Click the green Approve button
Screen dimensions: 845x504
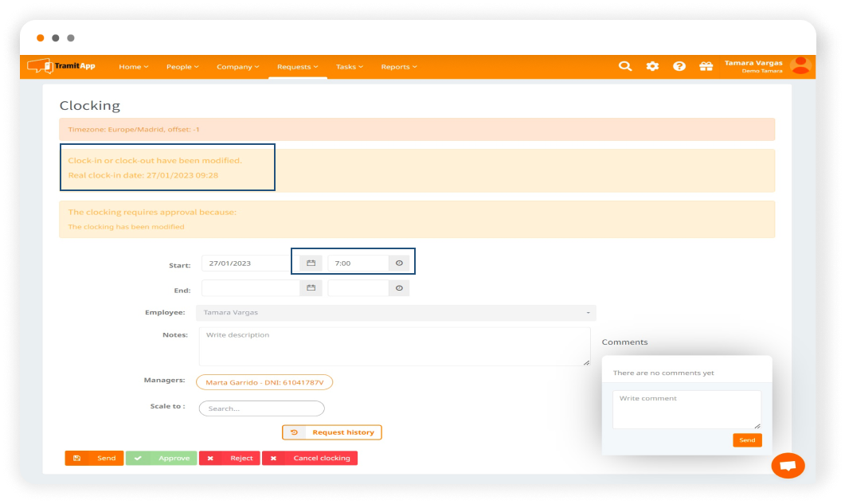[162, 459]
